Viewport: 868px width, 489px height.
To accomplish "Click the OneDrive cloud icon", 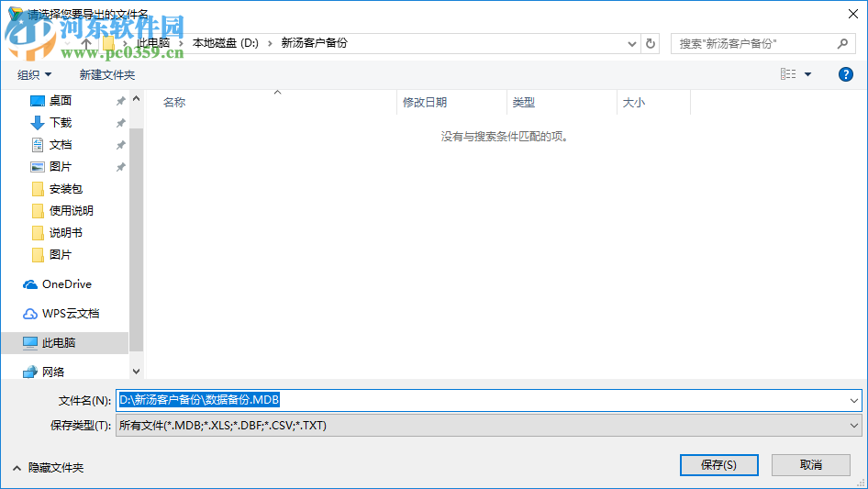I will (30, 284).
